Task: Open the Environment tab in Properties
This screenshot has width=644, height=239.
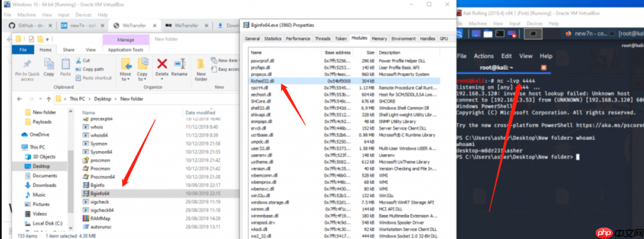Action: (403, 38)
